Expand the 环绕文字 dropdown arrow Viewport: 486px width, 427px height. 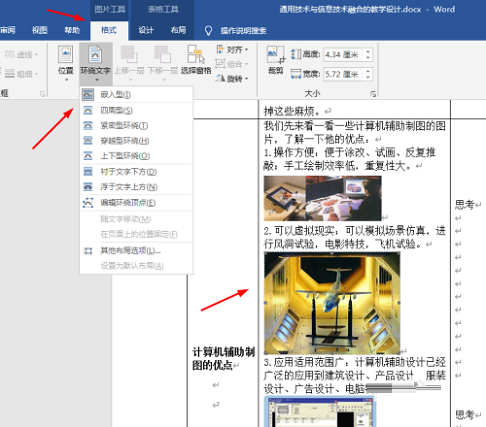tap(97, 80)
